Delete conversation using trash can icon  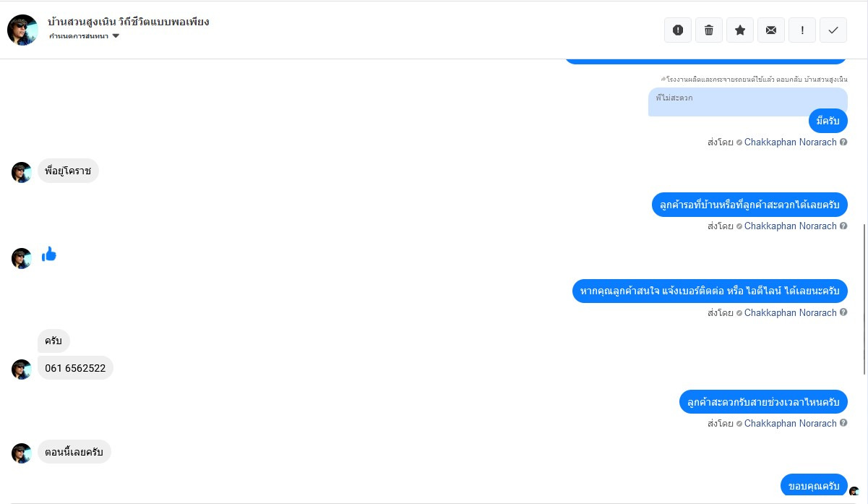(x=708, y=30)
